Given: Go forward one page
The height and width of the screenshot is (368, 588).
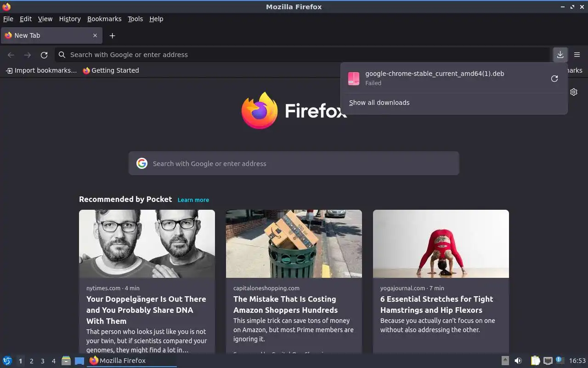Looking at the screenshot, I should (28, 55).
